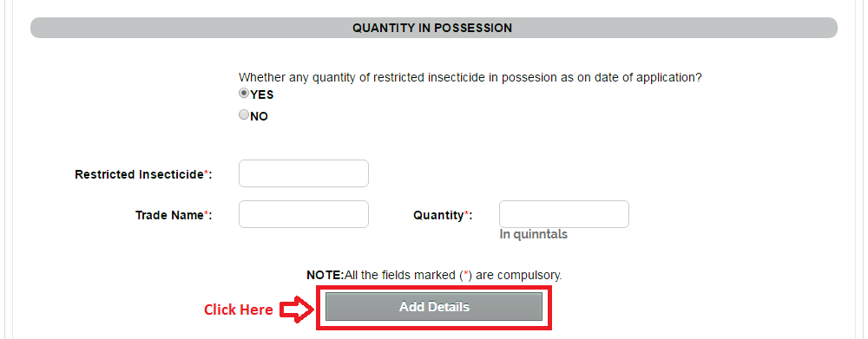Click the 'In quinntals' hint text
The height and width of the screenshot is (339, 868).
(534, 234)
